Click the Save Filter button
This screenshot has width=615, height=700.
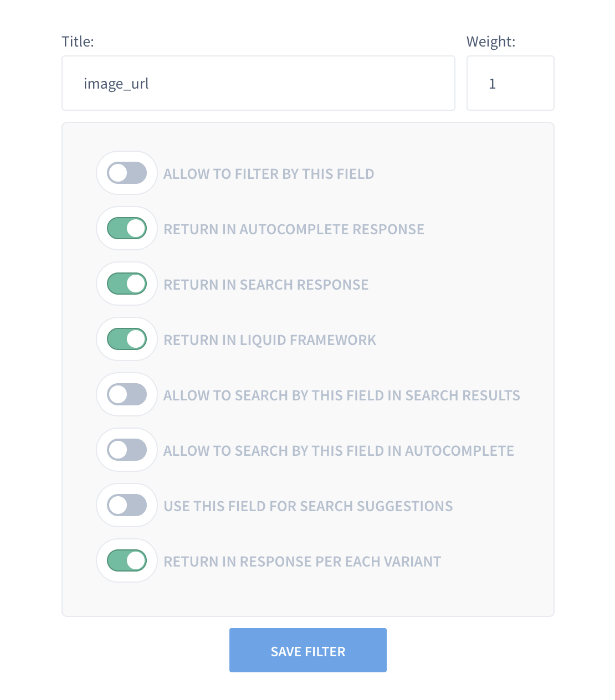tap(307, 650)
